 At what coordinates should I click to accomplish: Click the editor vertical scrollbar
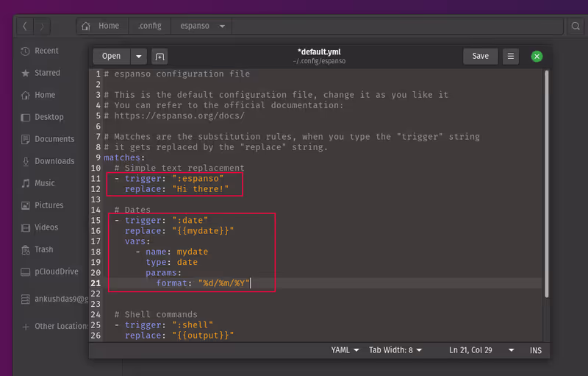547,184
